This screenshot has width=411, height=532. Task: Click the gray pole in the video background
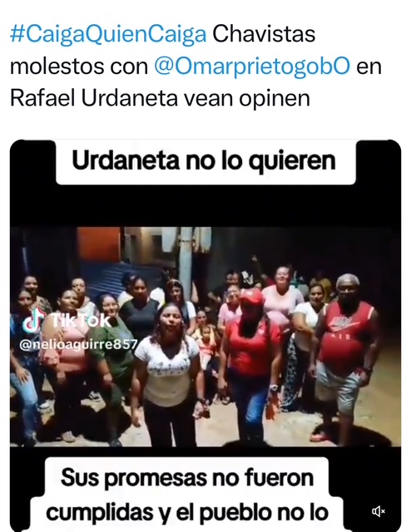[x=186, y=258]
